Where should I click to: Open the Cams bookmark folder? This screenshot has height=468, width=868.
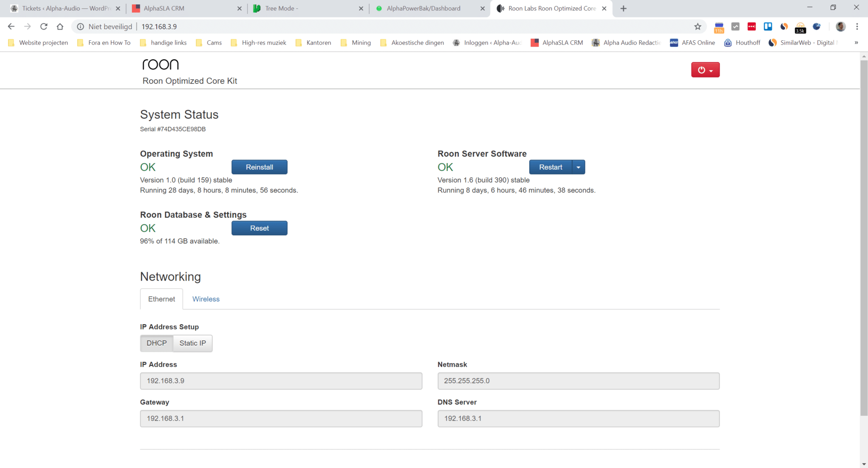point(209,42)
